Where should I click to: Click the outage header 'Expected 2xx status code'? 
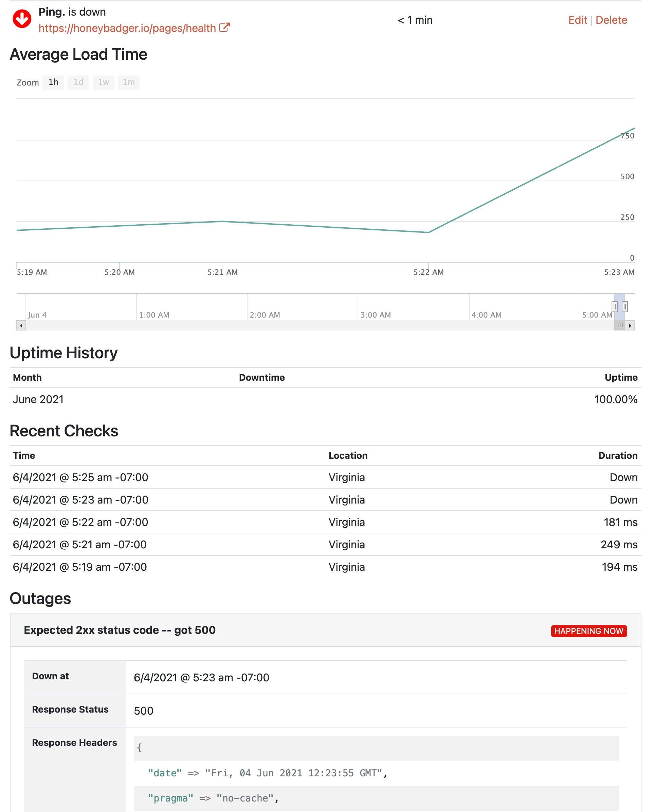[x=120, y=630]
